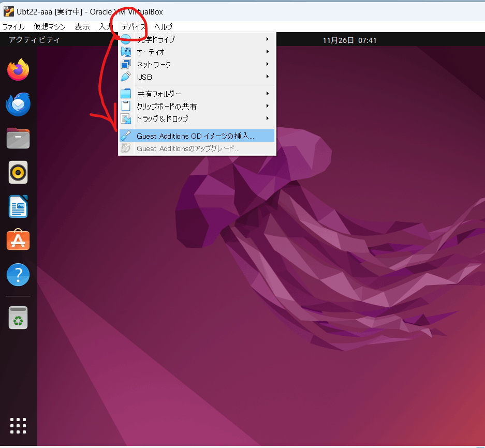Open the clock showing 11月26日 07:41
The width and height of the screenshot is (485, 448).
tap(349, 40)
